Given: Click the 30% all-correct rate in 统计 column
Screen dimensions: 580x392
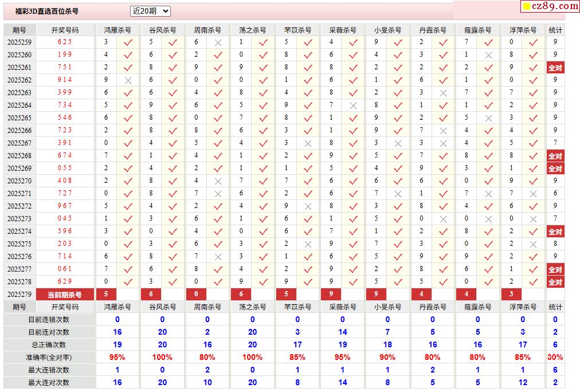Looking at the screenshot, I should point(555,358).
